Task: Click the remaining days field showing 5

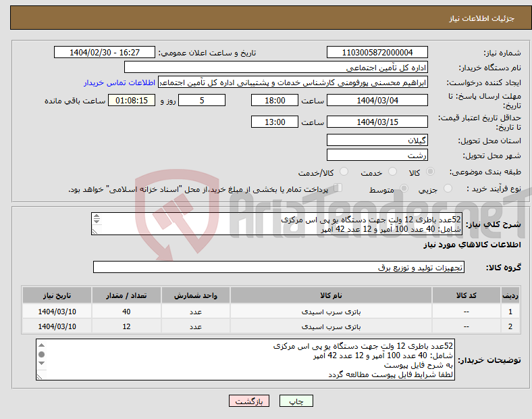Action: [202, 100]
